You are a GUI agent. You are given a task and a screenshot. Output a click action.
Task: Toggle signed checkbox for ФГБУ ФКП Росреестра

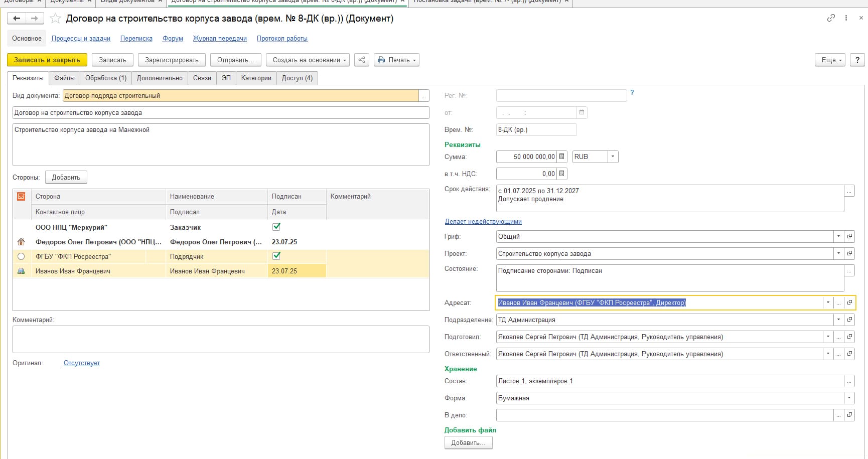click(276, 256)
